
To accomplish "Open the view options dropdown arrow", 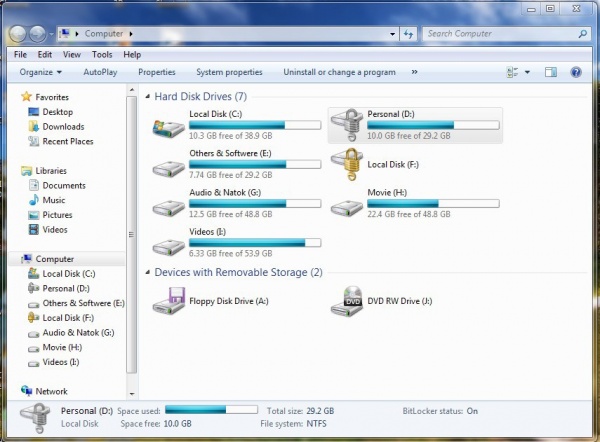I will (x=527, y=72).
